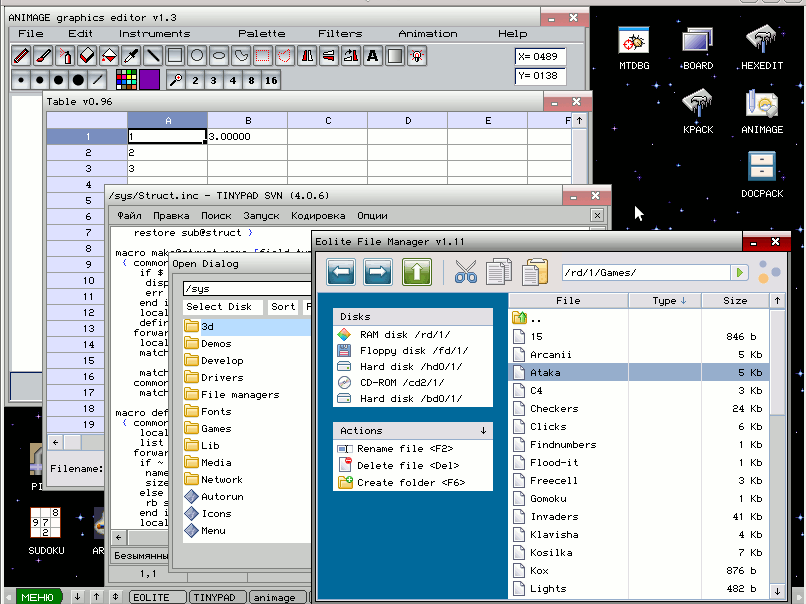Select the Rectangle shape tool
The height and width of the screenshot is (604, 806).
tap(175, 56)
